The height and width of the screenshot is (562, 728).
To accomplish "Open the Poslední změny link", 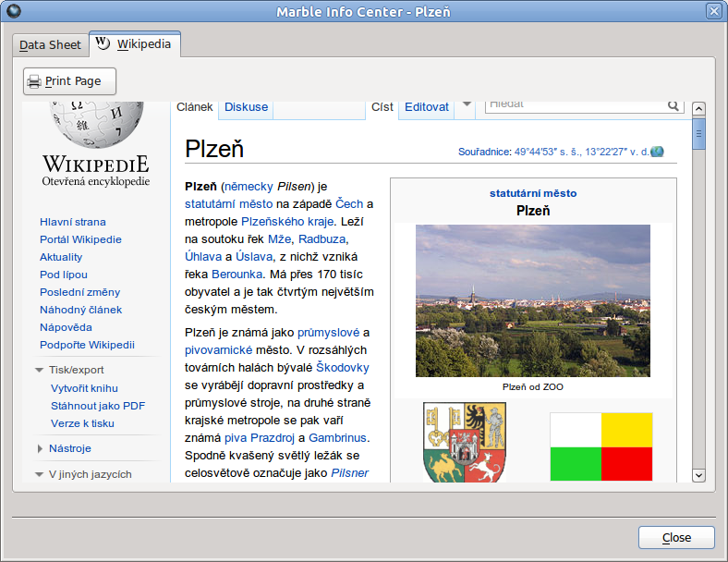I will pos(79,293).
